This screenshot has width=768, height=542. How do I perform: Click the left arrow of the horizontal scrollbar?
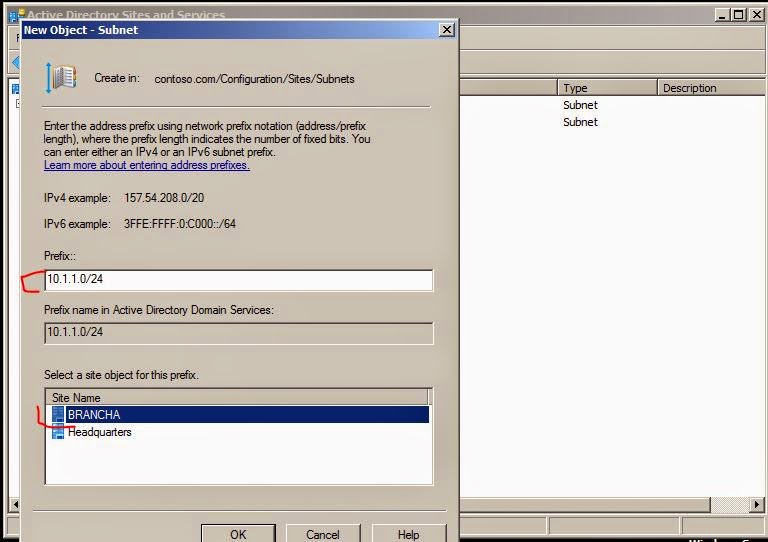pyautogui.click(x=15, y=504)
